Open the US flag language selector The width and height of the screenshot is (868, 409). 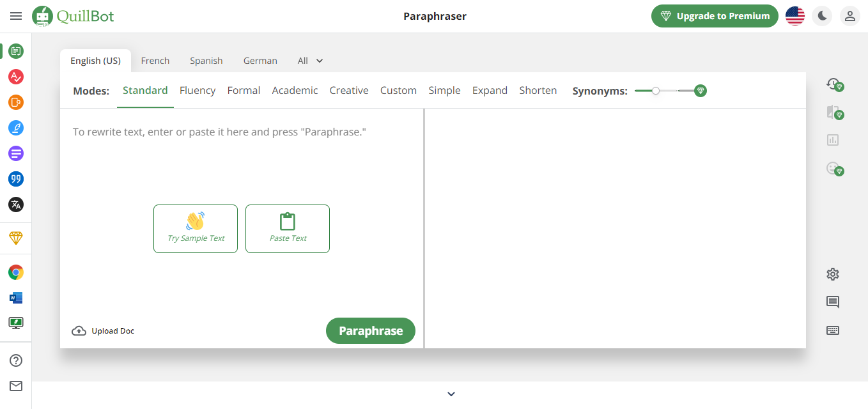795,17
